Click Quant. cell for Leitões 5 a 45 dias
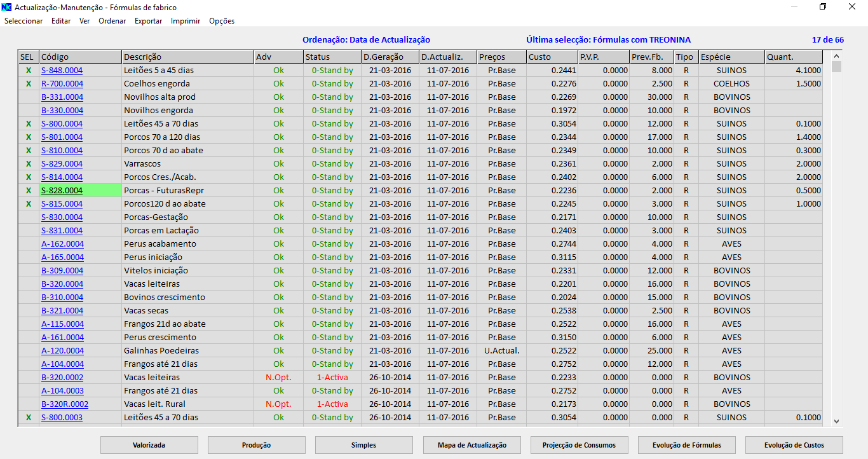This screenshot has width=868, height=459. point(794,71)
